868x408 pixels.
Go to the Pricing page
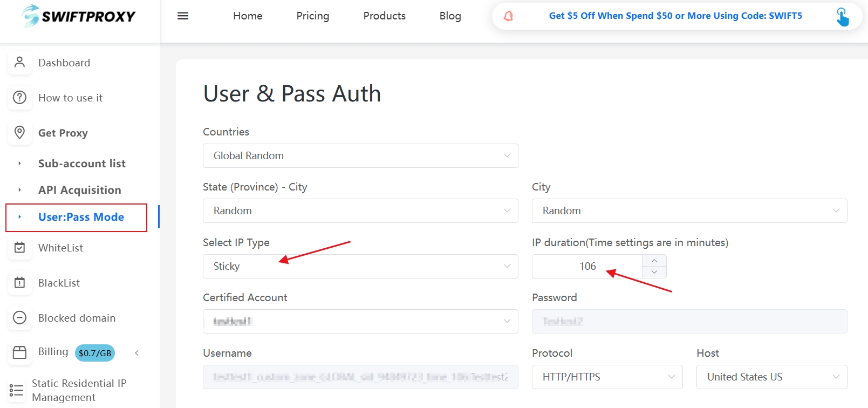(x=312, y=16)
